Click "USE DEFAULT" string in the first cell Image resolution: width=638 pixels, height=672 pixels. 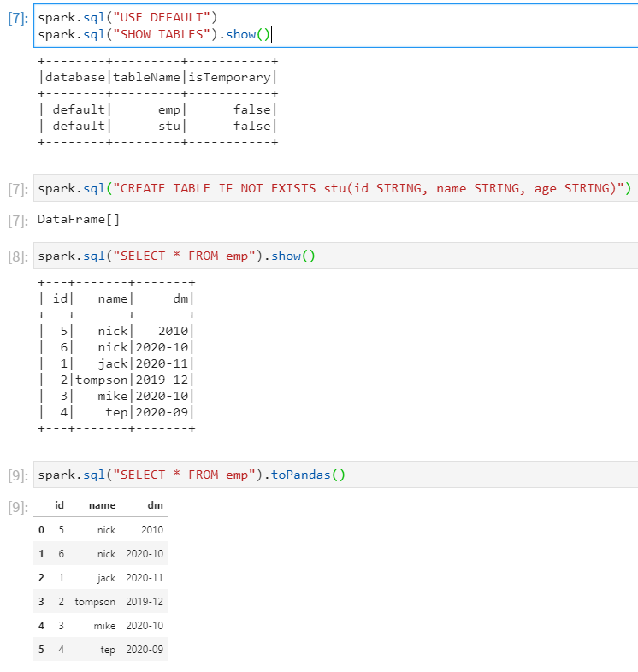(162, 18)
